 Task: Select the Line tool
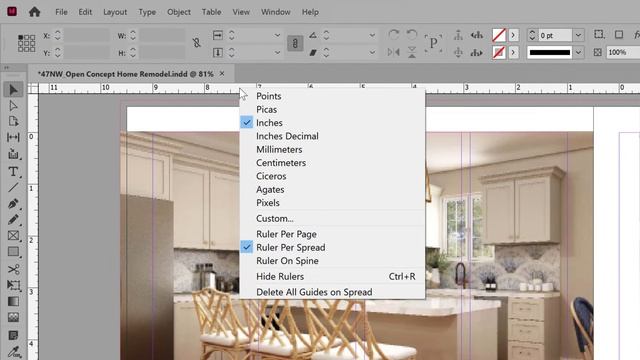[x=13, y=187]
